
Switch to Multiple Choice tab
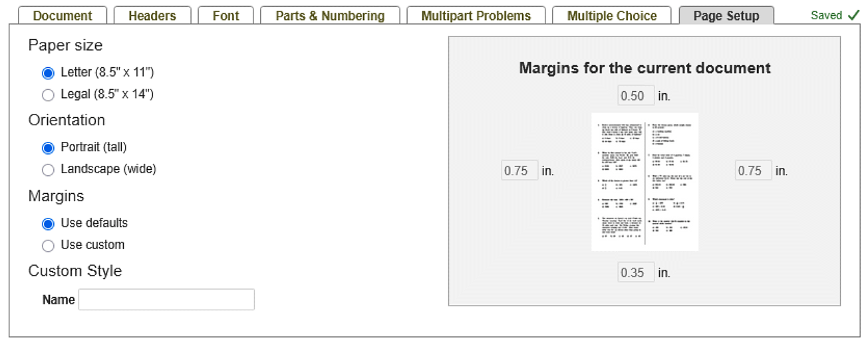pos(611,15)
